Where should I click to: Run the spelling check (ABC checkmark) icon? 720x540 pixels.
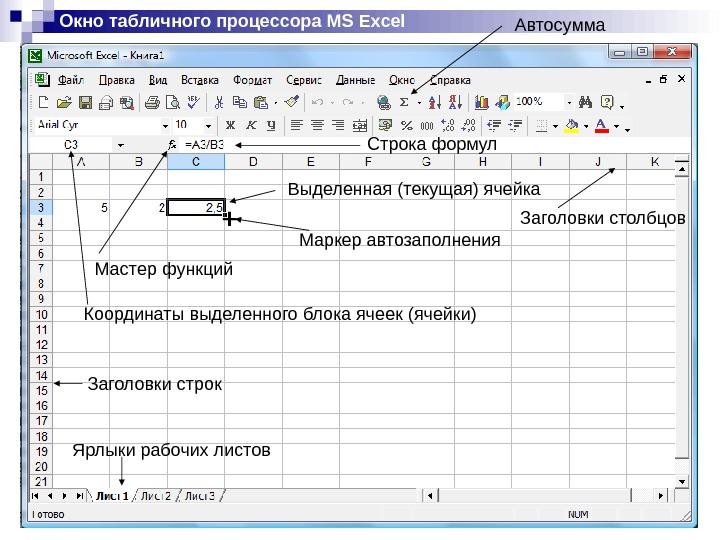(193, 101)
